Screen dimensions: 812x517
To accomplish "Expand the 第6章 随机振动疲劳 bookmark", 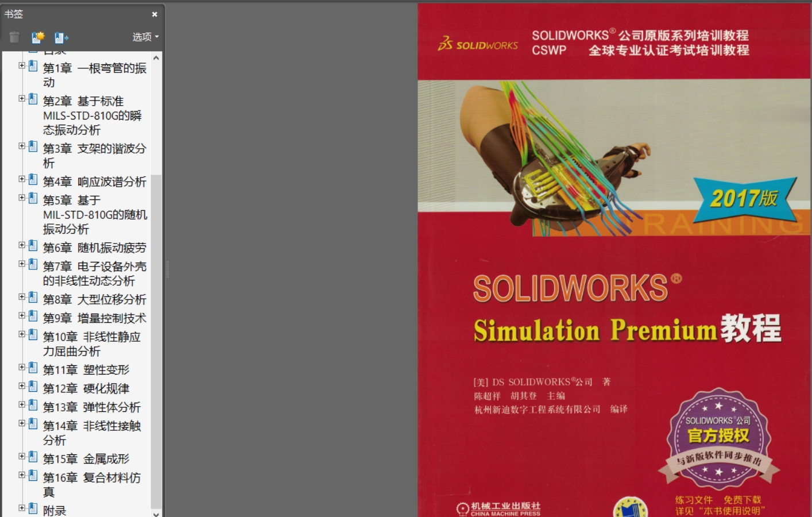I will pyautogui.click(x=22, y=245).
